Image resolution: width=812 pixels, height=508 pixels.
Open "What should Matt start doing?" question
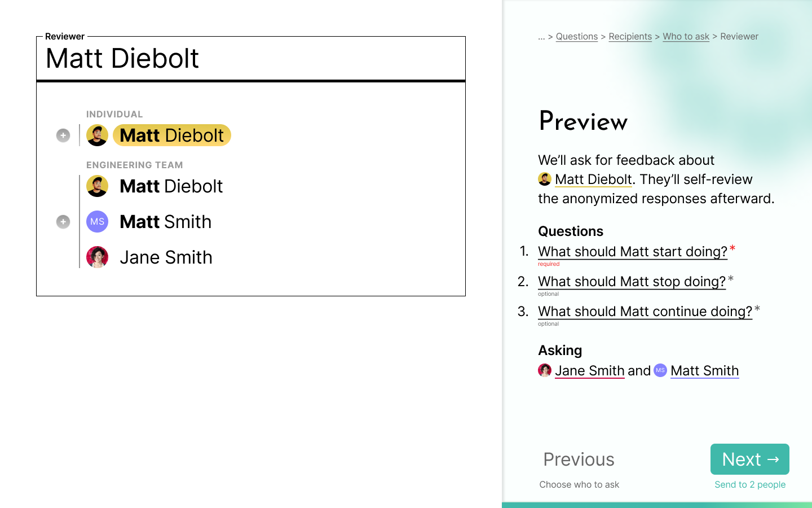[x=633, y=252]
